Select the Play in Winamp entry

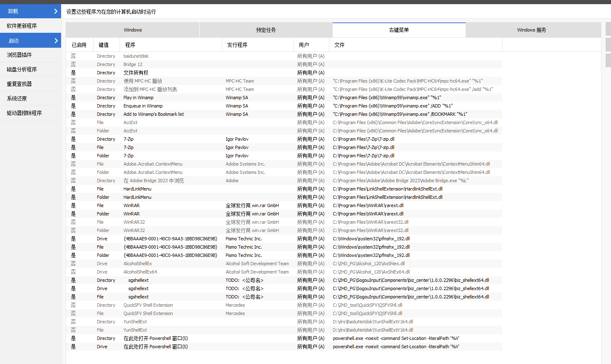[x=138, y=98]
